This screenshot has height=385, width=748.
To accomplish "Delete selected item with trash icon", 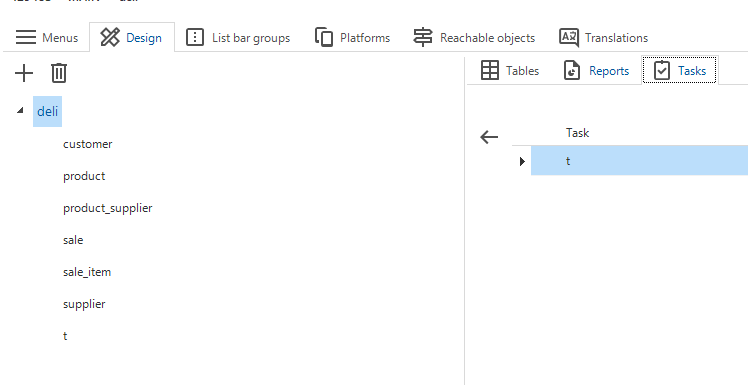I will pos(59,73).
